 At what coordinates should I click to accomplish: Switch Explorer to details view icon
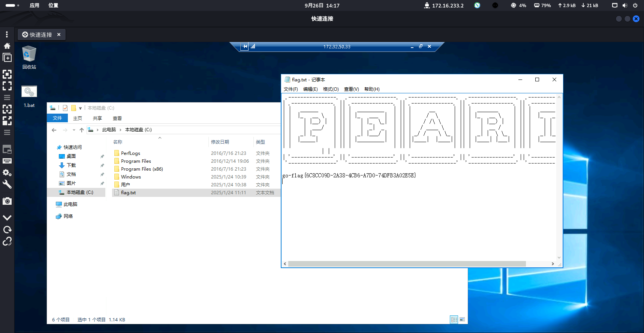(x=454, y=319)
